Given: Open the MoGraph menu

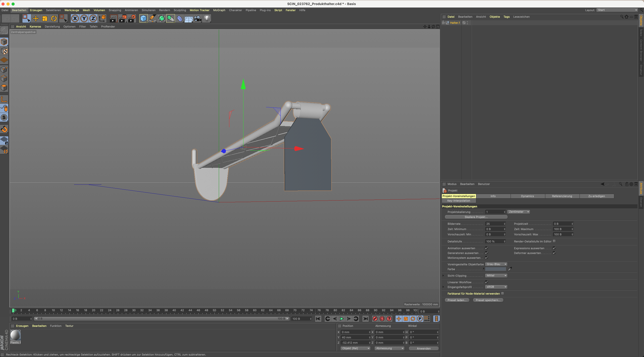Looking at the screenshot, I should point(219,10).
